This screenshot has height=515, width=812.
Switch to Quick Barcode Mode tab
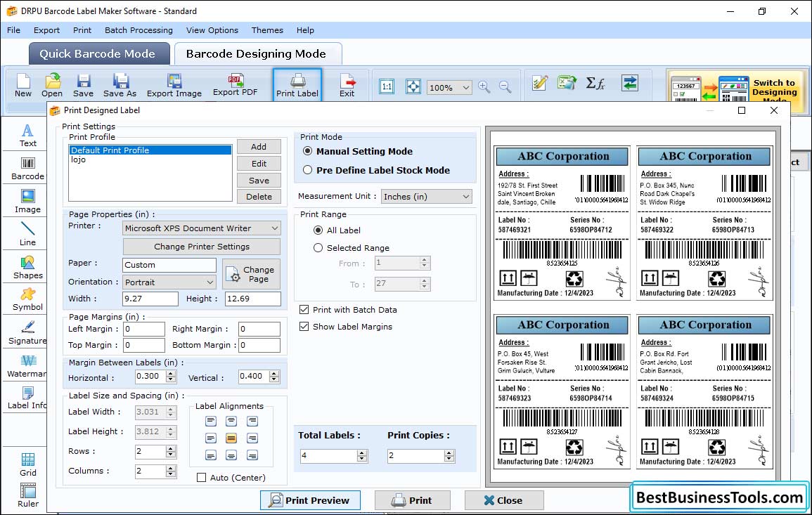[x=98, y=54]
